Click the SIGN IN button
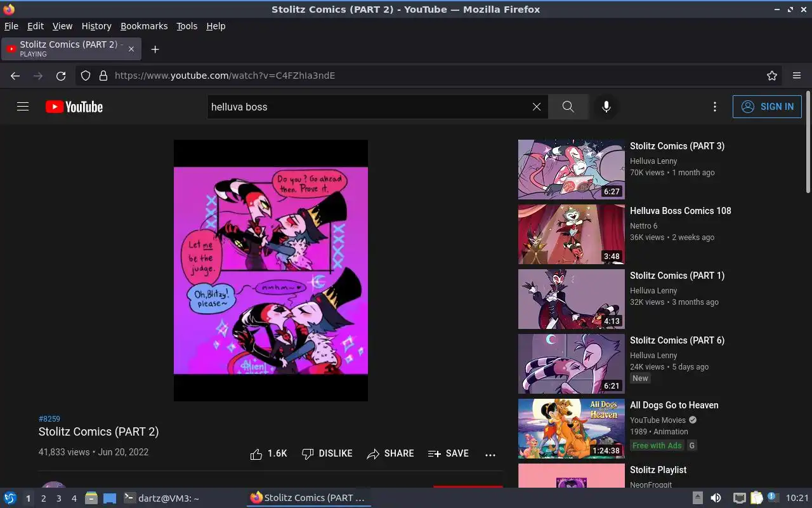The width and height of the screenshot is (812, 508). point(767,107)
